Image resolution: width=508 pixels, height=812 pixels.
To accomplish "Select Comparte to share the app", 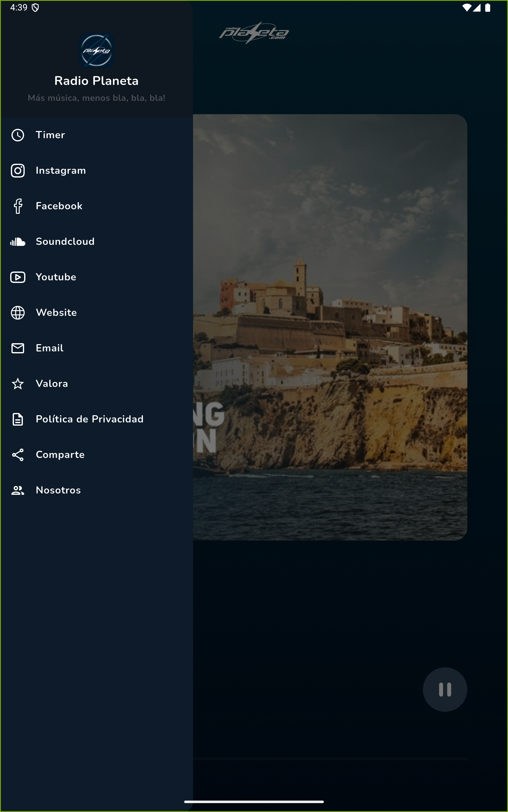I will [x=97, y=455].
